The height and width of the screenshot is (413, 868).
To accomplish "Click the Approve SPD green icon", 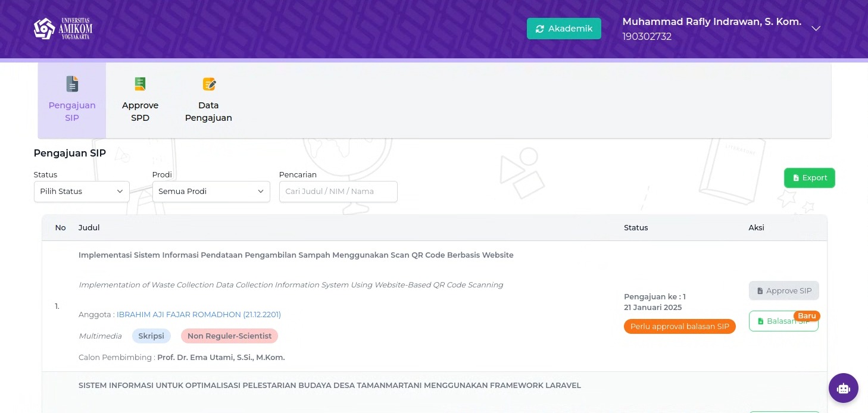I will pyautogui.click(x=140, y=84).
